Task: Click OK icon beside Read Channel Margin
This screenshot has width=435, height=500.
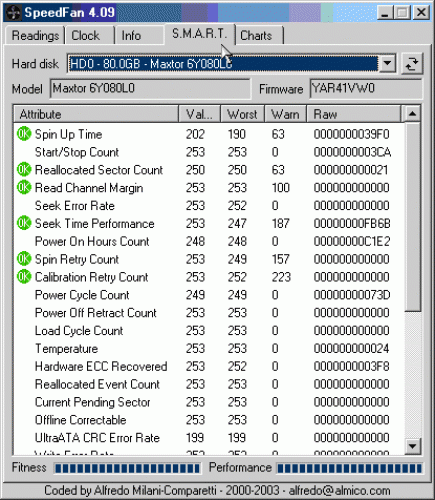Action: (x=24, y=188)
